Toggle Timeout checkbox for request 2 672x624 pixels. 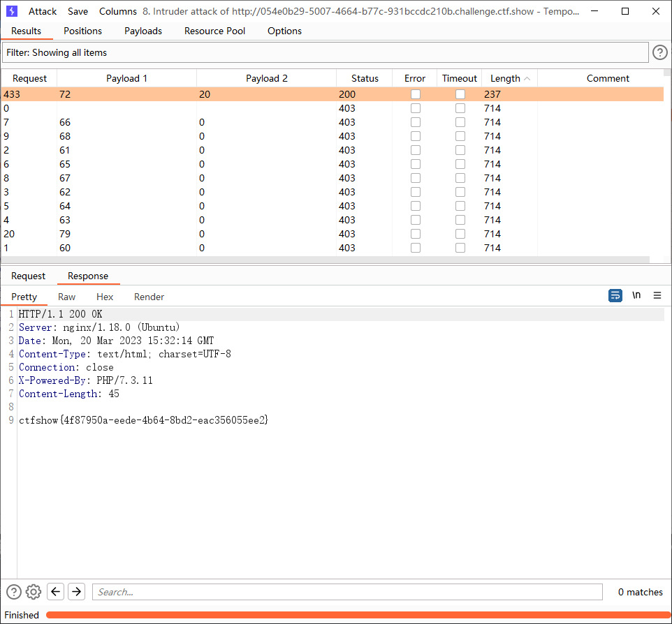click(460, 150)
